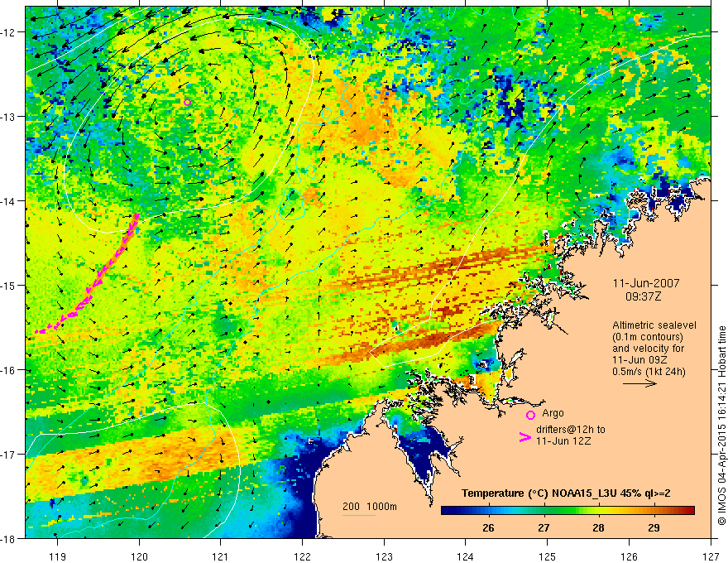
Task: Click latitude label -16
Action: [8, 370]
